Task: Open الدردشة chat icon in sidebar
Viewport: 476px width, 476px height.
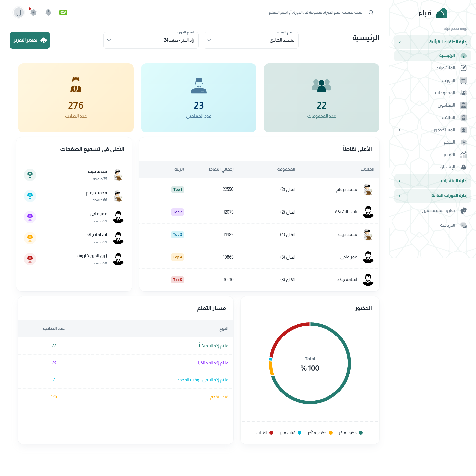Action: [x=463, y=225]
